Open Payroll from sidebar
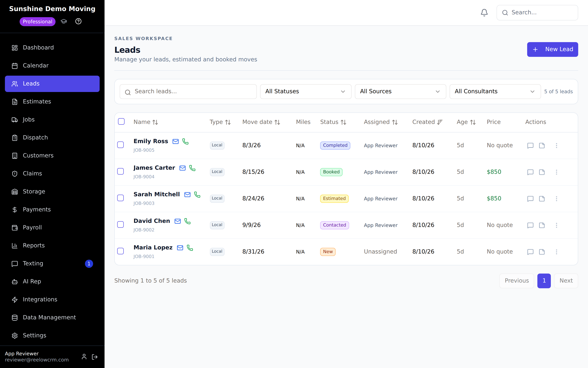Image resolution: width=588 pixels, height=368 pixels. pos(52,228)
